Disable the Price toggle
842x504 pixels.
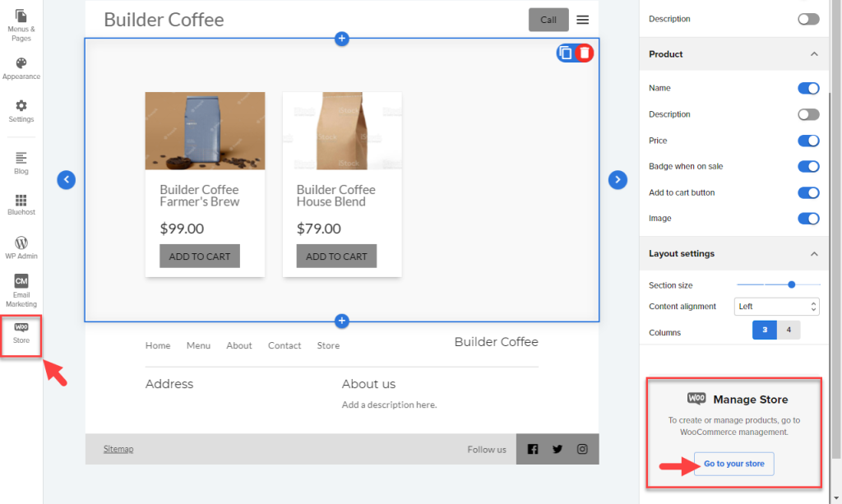pos(808,141)
